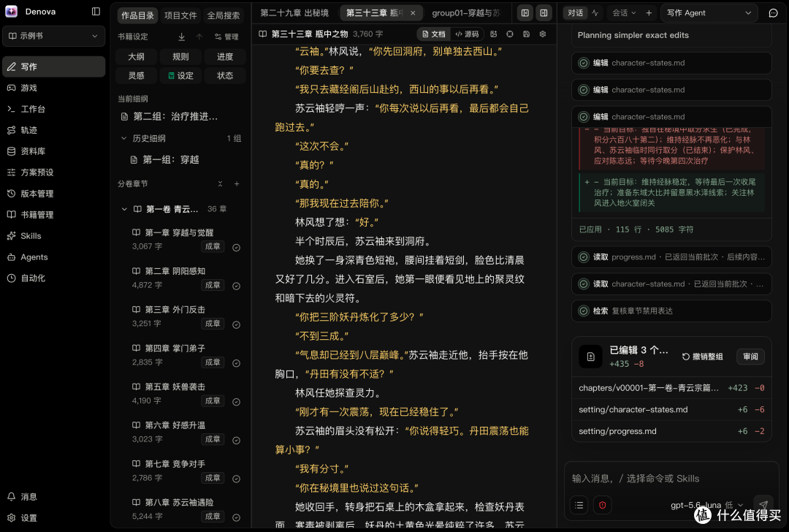Open 方案预设 in the sidebar
The image size is (789, 532).
[x=54, y=172]
